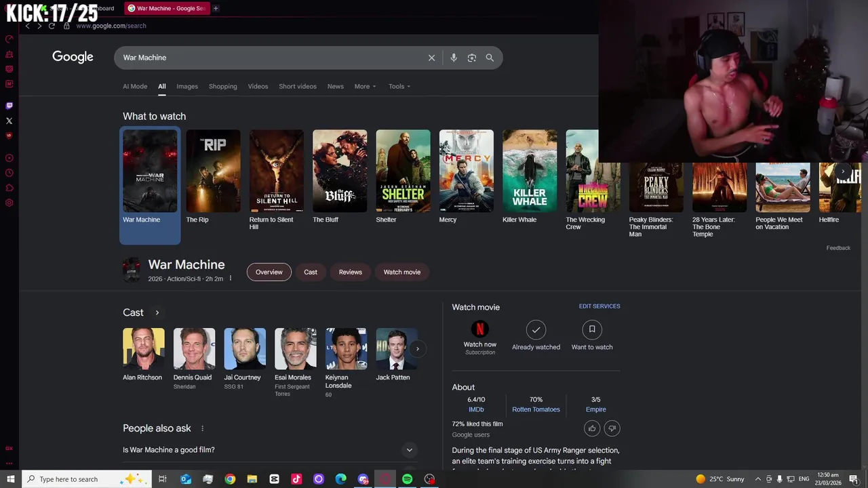Viewport: 868px width, 488px height.
Task: Give the film a thumbs down
Action: tap(612, 428)
